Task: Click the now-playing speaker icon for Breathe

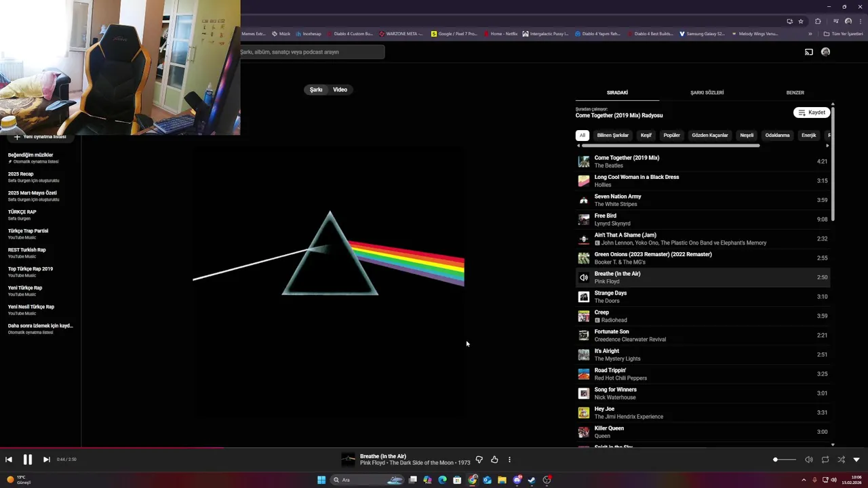Action: click(x=583, y=277)
